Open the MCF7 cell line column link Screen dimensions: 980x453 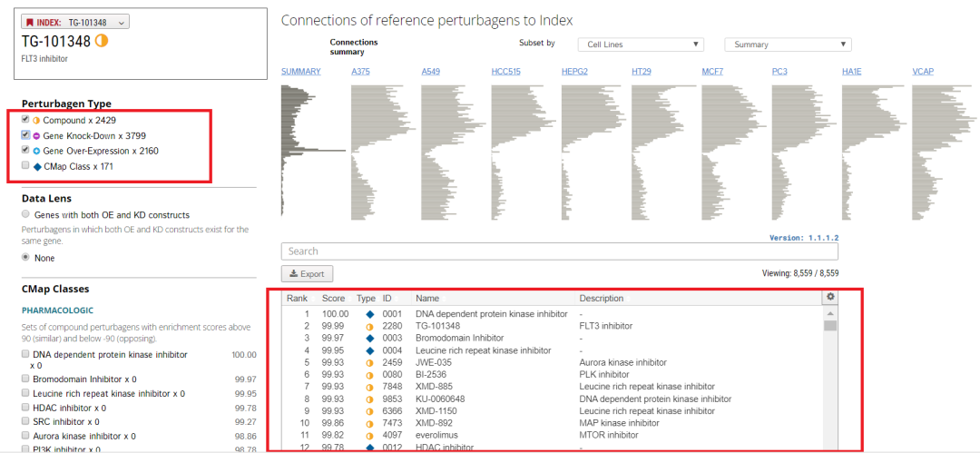click(712, 72)
